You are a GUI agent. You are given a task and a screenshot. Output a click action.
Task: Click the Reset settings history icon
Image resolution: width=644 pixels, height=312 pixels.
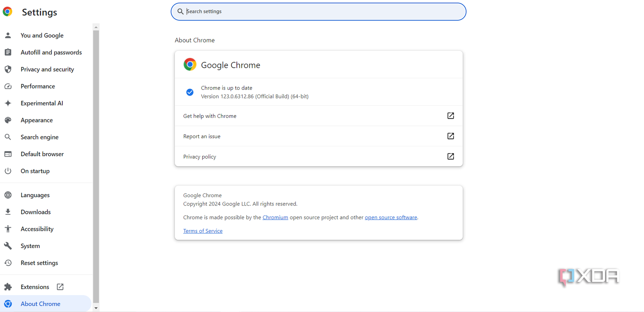(8, 263)
